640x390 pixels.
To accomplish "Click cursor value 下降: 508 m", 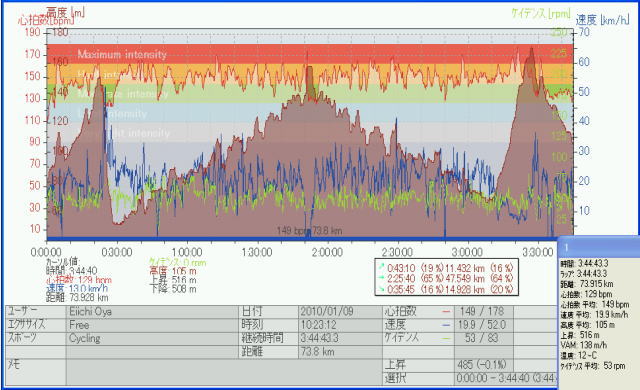I will point(173,289).
